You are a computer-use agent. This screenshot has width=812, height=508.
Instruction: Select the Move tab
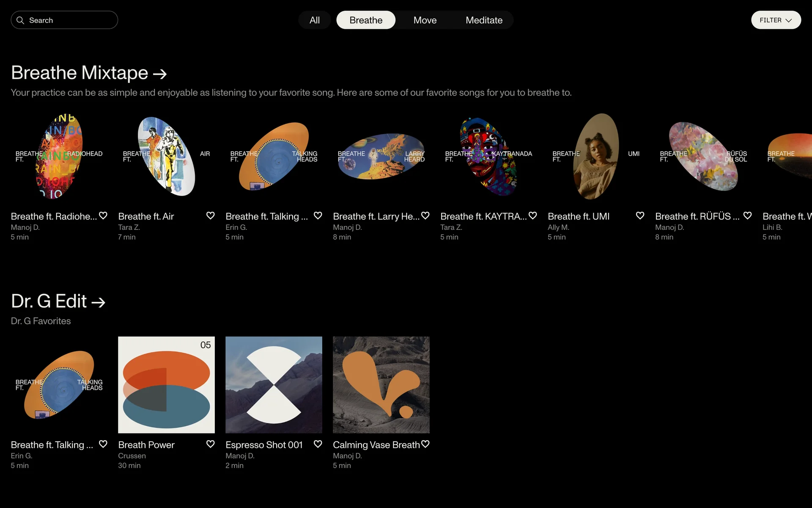(425, 20)
